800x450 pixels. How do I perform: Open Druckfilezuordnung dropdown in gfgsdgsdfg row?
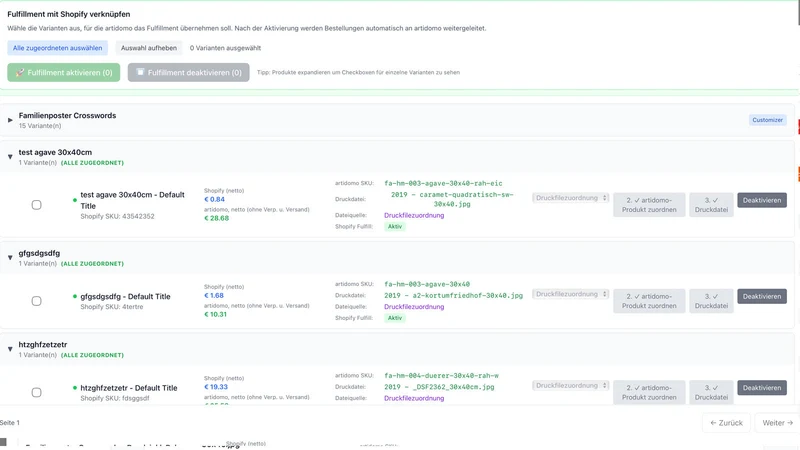[570, 294]
